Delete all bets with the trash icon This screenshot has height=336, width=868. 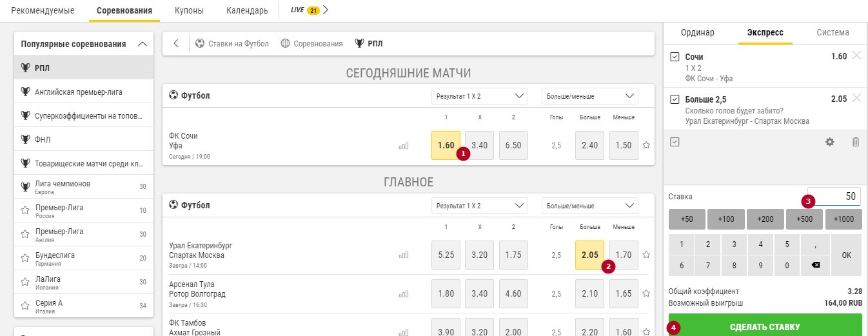tap(856, 142)
